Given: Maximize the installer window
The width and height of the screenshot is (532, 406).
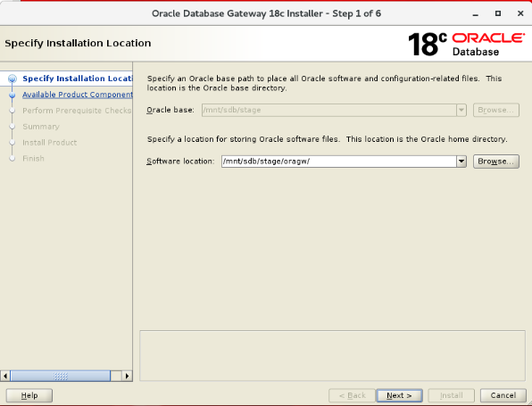Looking at the screenshot, I should [x=498, y=13].
